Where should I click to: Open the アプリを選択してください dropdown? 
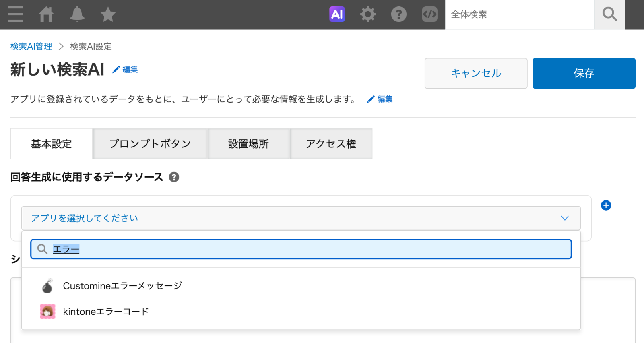tap(301, 218)
